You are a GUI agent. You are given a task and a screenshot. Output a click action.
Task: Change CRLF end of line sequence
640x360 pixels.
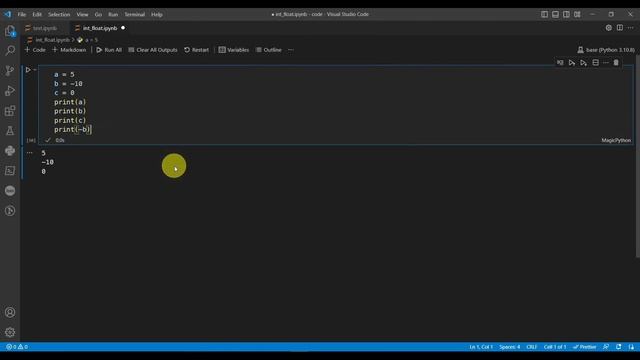click(x=531, y=347)
